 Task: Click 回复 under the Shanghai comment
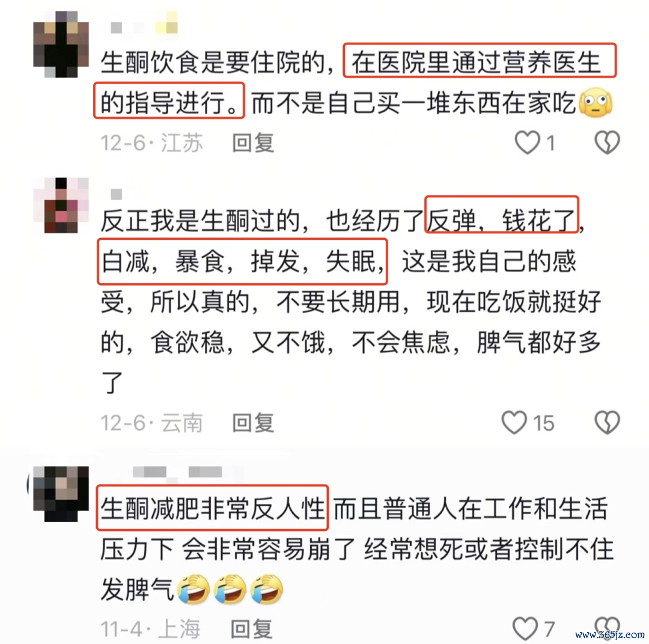coord(251,629)
